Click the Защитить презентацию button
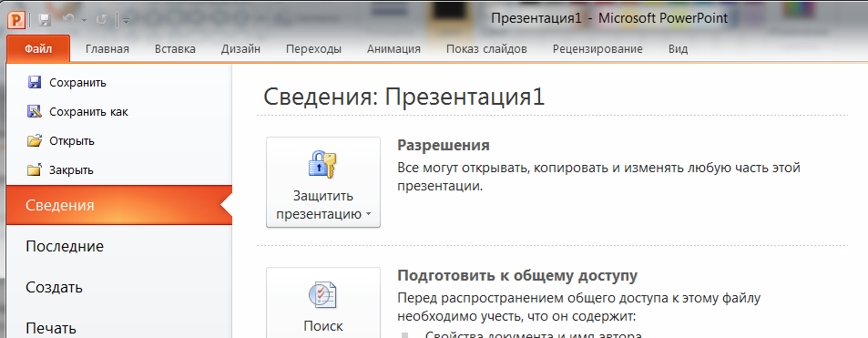 pyautogui.click(x=323, y=181)
